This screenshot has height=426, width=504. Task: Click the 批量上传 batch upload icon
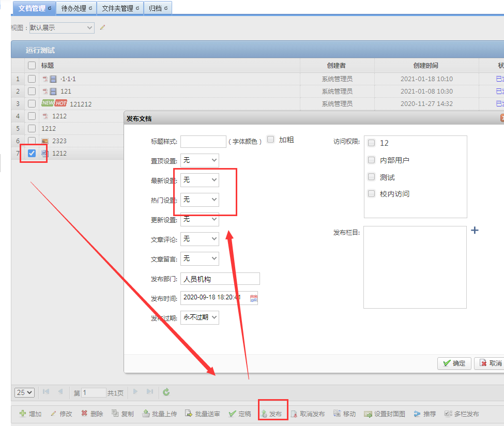tap(146, 414)
